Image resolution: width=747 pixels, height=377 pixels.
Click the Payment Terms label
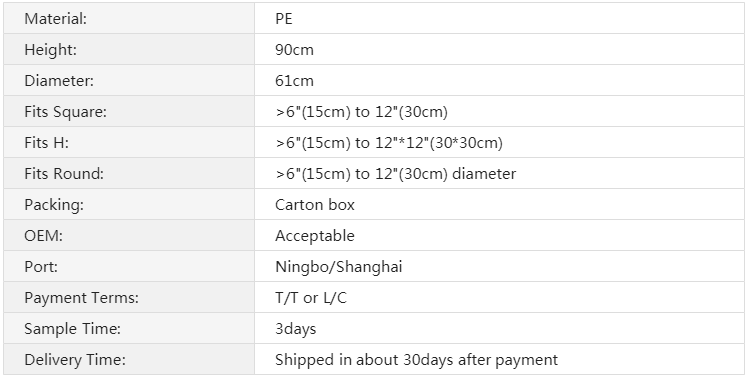[x=81, y=297]
